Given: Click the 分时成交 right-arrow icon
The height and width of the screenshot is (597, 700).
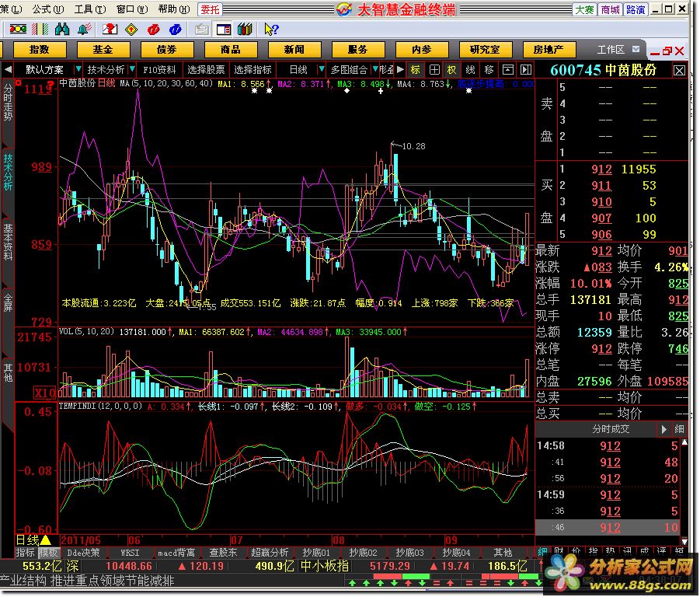Looking at the screenshot, I should coord(663,429).
